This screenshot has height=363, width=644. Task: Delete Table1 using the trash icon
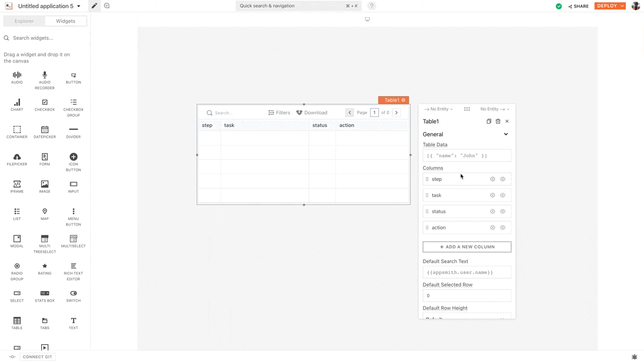point(498,121)
